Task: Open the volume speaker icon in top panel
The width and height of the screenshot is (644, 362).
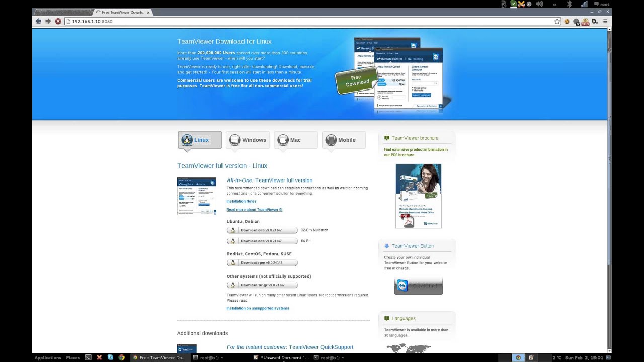Action: point(540,4)
